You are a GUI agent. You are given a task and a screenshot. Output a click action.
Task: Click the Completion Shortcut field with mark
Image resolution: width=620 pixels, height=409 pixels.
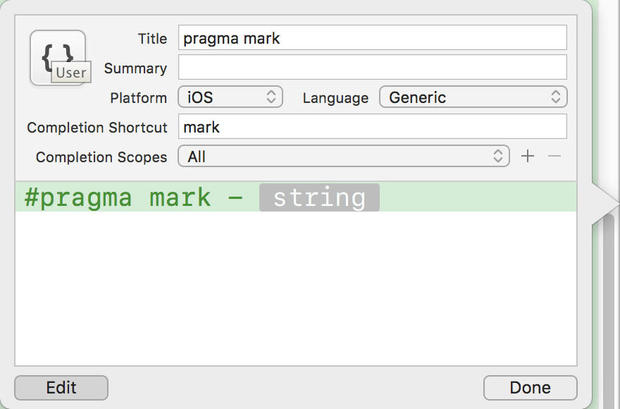pyautogui.click(x=372, y=127)
